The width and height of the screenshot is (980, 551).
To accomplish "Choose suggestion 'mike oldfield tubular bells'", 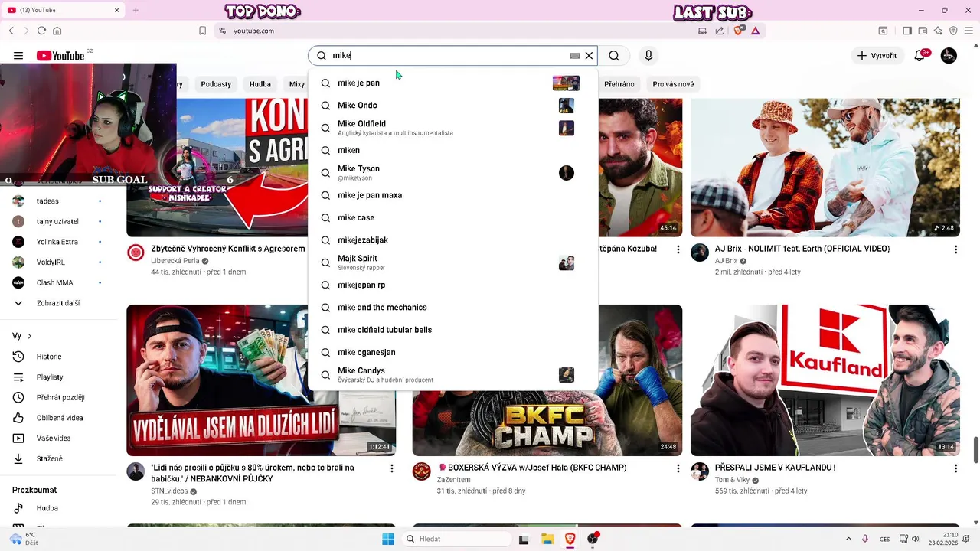I will (x=452, y=330).
